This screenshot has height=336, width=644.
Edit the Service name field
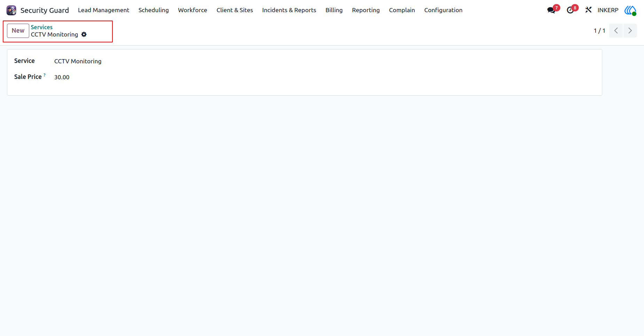click(78, 61)
